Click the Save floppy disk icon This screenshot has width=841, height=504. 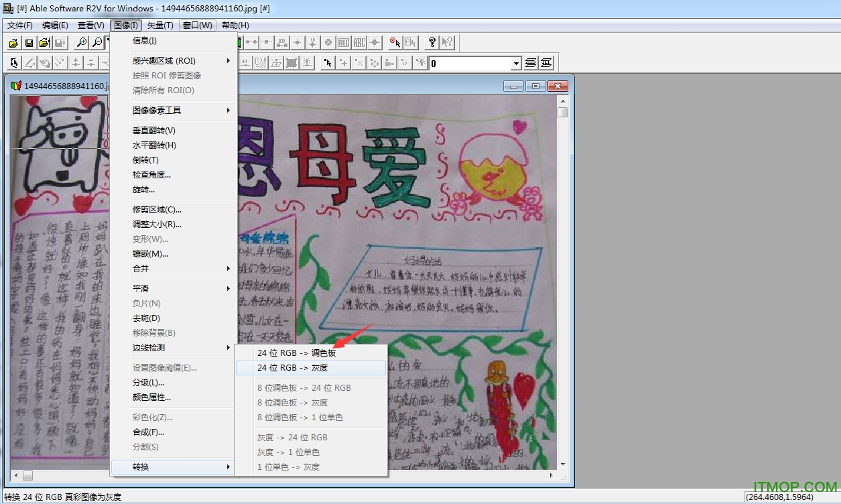pos(29,43)
